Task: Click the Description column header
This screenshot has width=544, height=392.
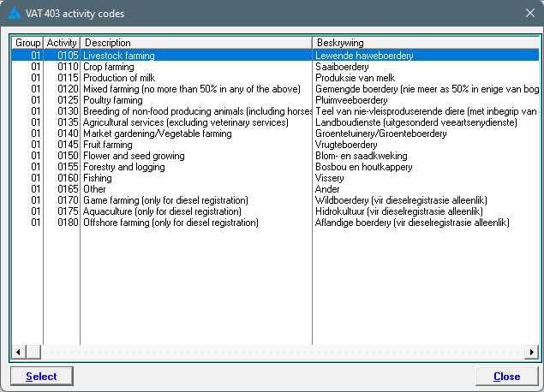Action: pos(196,43)
